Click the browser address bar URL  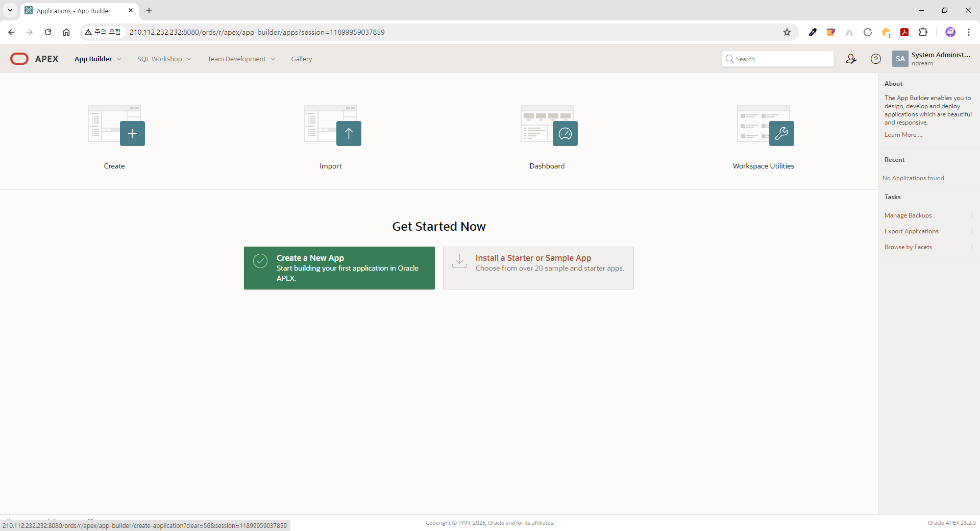(x=257, y=32)
